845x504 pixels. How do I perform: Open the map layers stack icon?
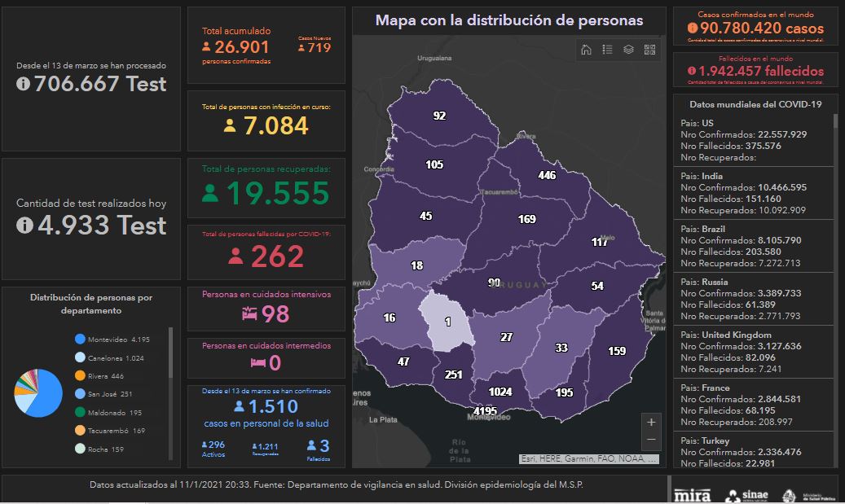click(628, 50)
